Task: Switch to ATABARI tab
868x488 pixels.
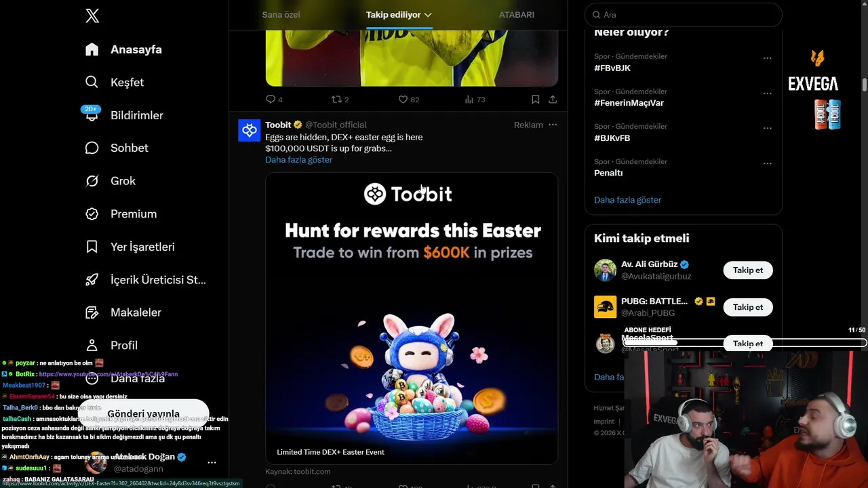Action: (517, 15)
